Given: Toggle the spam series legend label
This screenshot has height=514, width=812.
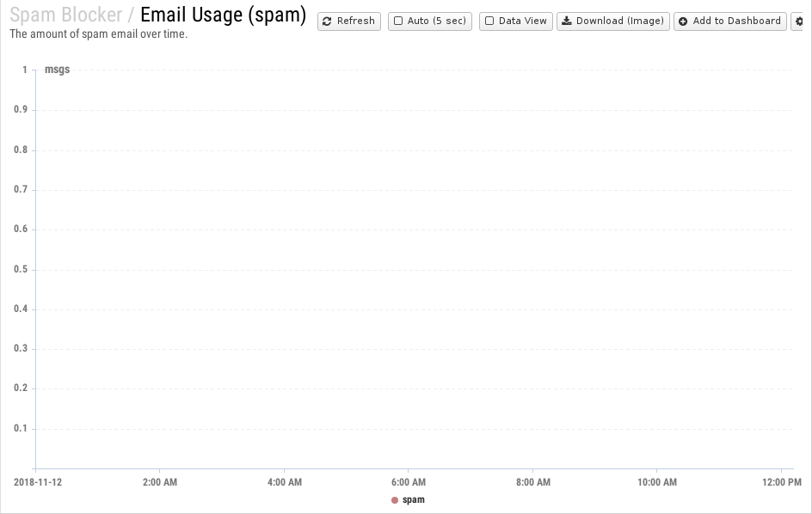Looking at the screenshot, I should [x=414, y=500].
